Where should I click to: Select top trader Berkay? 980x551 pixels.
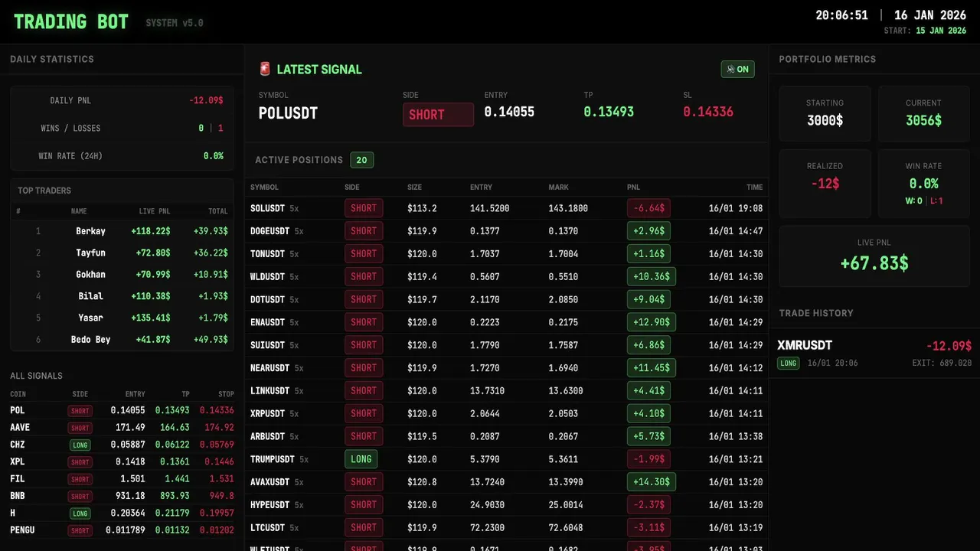(x=90, y=231)
